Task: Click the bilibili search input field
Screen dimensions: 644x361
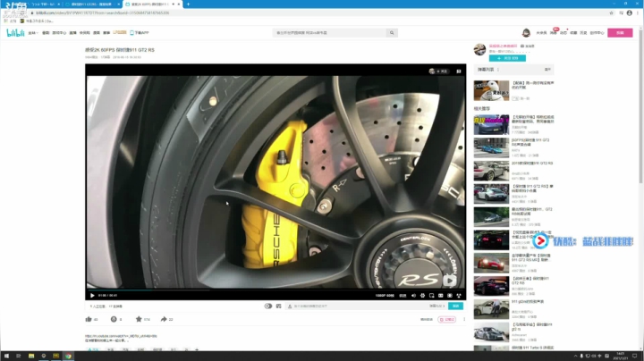Action: (329, 33)
